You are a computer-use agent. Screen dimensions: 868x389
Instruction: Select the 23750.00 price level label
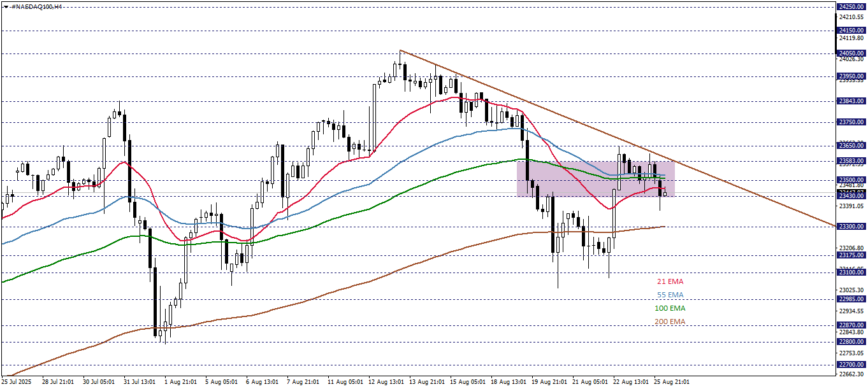(x=851, y=122)
